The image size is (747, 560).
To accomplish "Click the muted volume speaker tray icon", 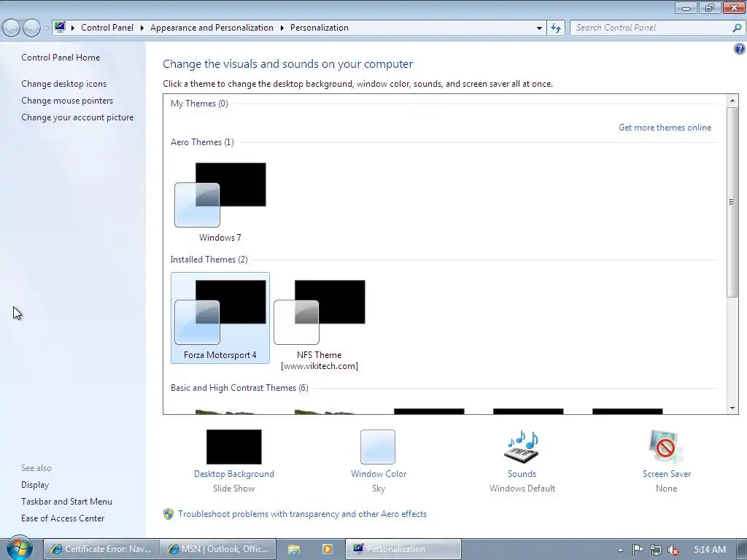I will (673, 550).
